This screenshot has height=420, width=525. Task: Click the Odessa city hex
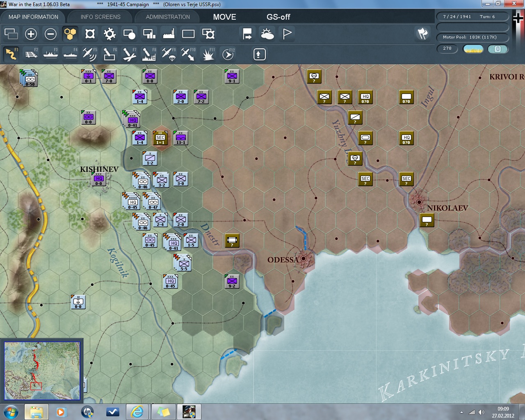tap(304, 258)
